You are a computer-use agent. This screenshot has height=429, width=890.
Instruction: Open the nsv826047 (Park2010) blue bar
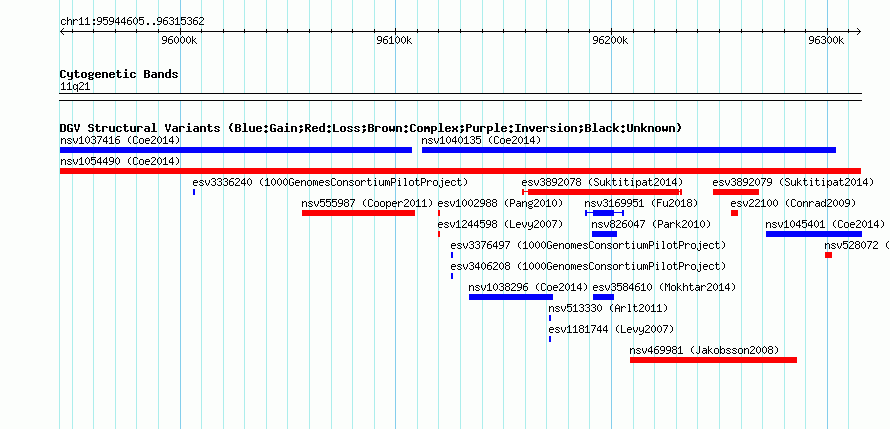(x=604, y=234)
